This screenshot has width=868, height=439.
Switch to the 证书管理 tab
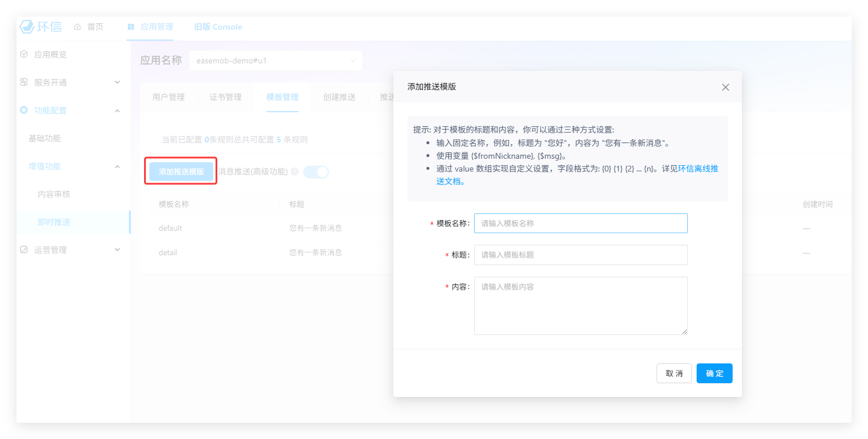pos(225,97)
